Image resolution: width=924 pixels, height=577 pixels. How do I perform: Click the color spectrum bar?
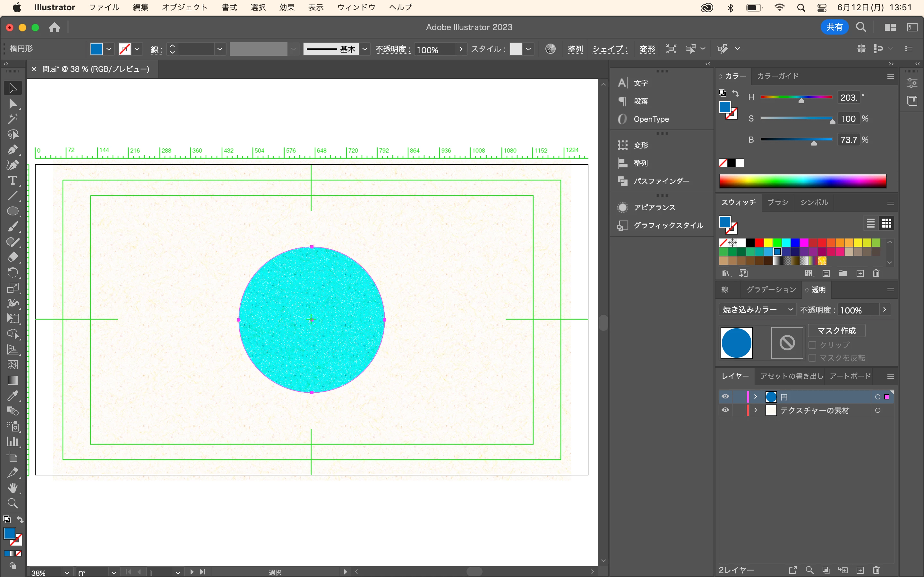click(x=803, y=181)
